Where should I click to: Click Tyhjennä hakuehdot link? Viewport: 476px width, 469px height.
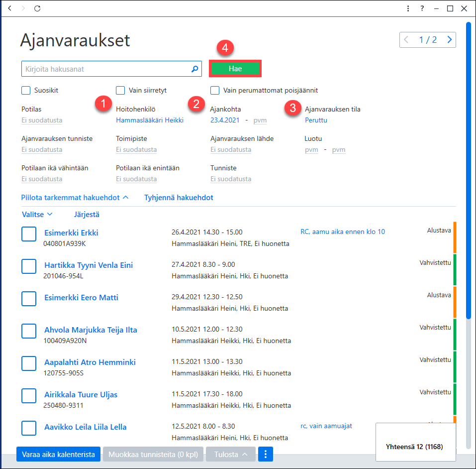click(179, 198)
